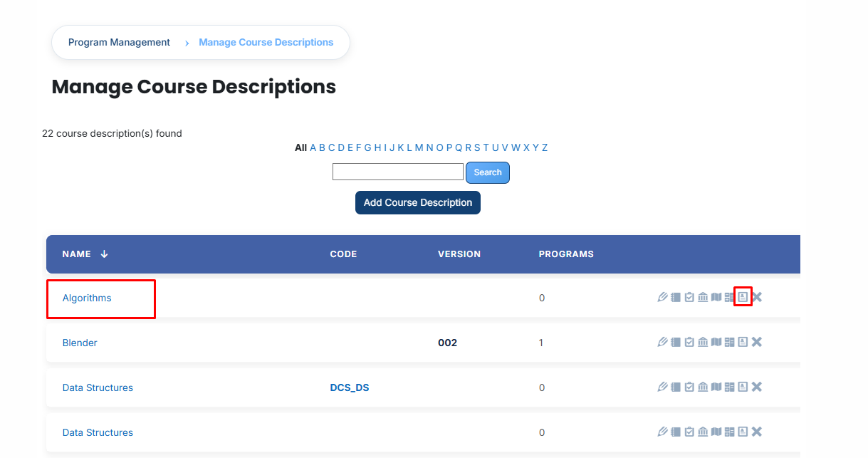Show all courses with the All filter

point(300,147)
